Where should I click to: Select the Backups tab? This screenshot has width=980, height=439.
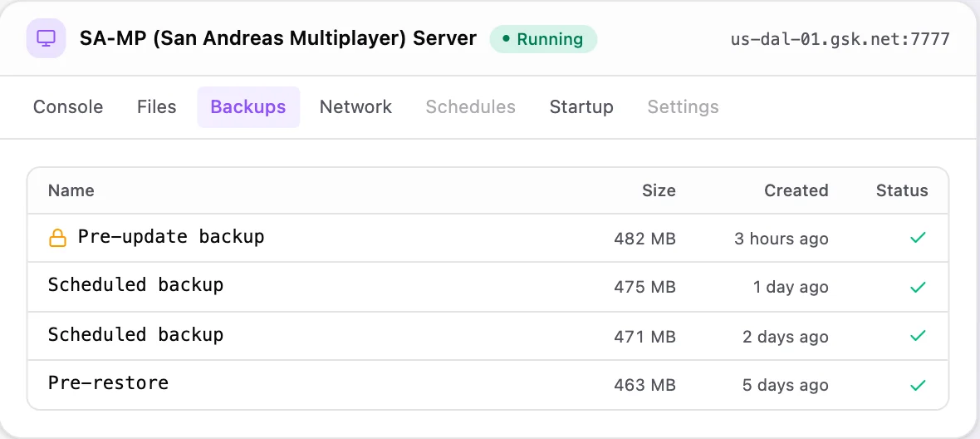(x=248, y=107)
